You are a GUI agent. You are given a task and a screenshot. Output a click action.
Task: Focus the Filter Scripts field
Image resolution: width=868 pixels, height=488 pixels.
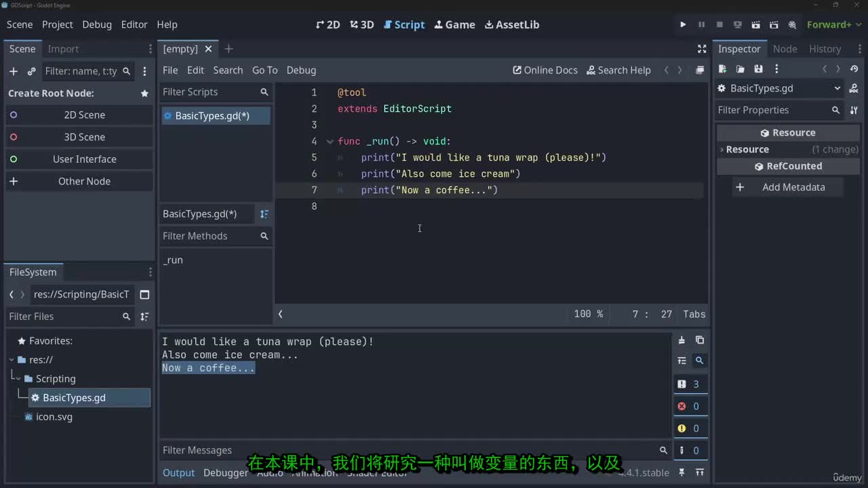pos(216,91)
